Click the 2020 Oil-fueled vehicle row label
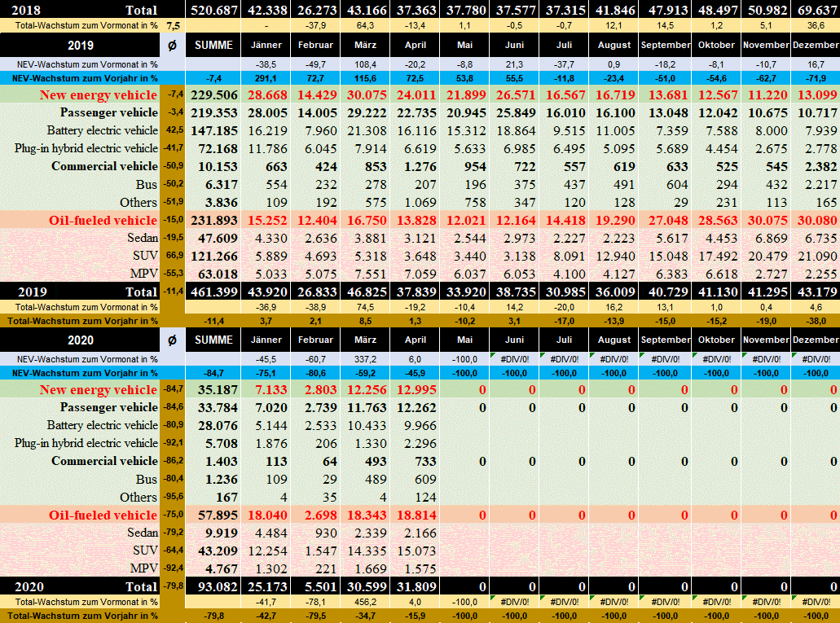Image resolution: width=840 pixels, height=623 pixels. pos(103,515)
